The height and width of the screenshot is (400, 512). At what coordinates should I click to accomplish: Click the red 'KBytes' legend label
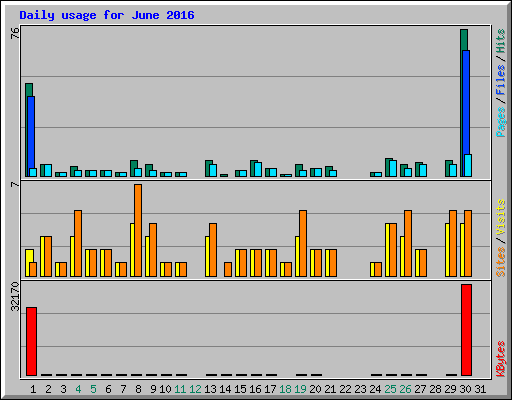point(500,359)
